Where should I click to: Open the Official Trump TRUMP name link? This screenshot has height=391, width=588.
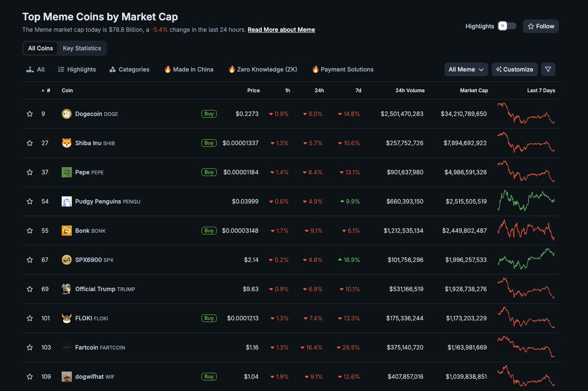[x=105, y=289]
